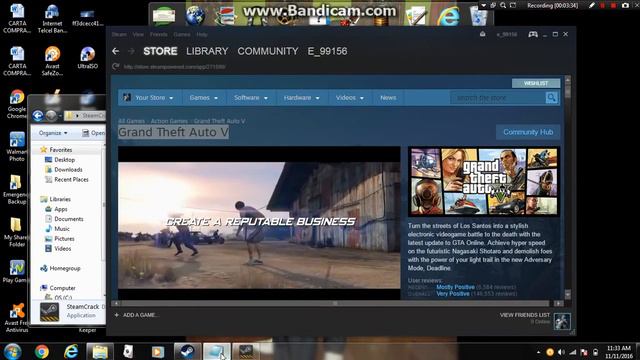Click ADD A GAME text

point(140,315)
